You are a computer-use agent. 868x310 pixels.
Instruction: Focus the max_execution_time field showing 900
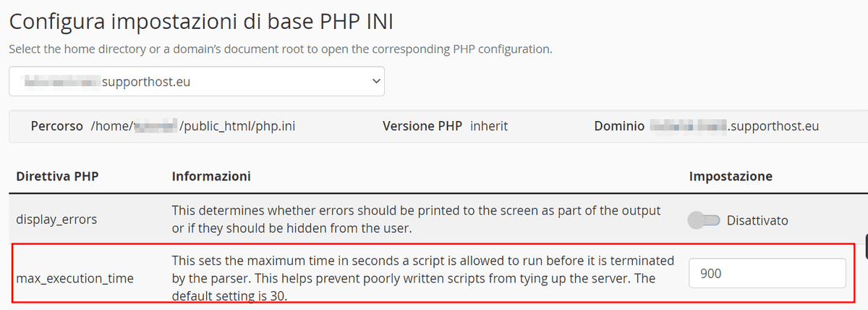click(x=767, y=274)
